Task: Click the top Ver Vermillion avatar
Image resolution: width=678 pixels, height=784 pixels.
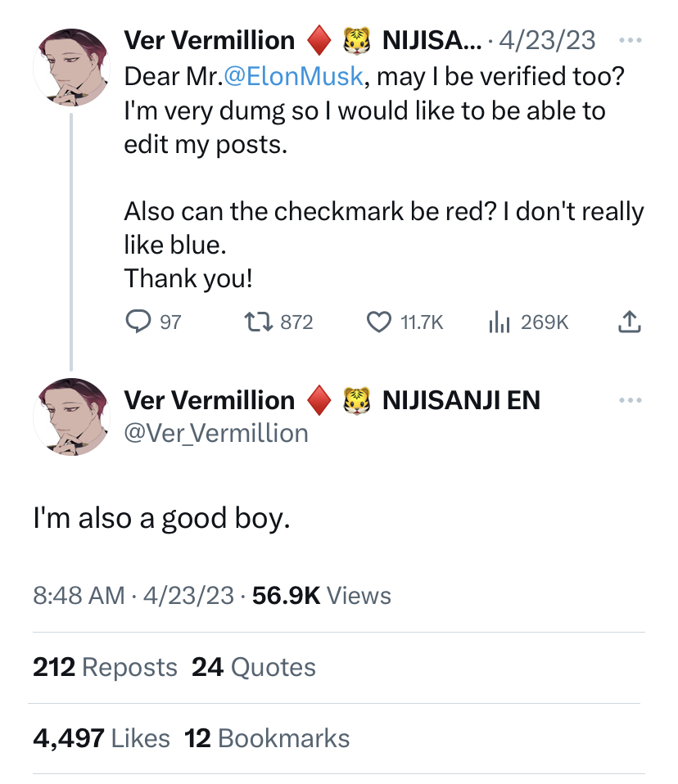Action: tap(73, 66)
